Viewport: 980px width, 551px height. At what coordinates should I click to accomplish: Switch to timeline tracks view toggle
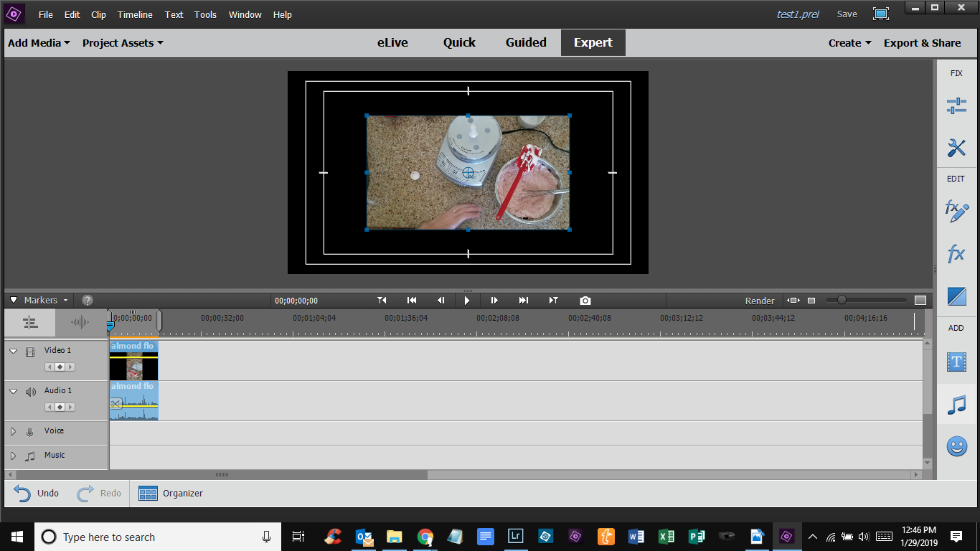tap(30, 323)
